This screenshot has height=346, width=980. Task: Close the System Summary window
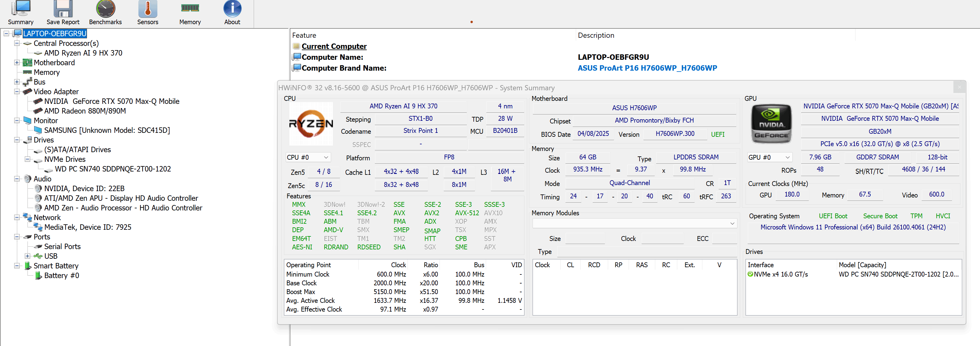click(x=959, y=88)
